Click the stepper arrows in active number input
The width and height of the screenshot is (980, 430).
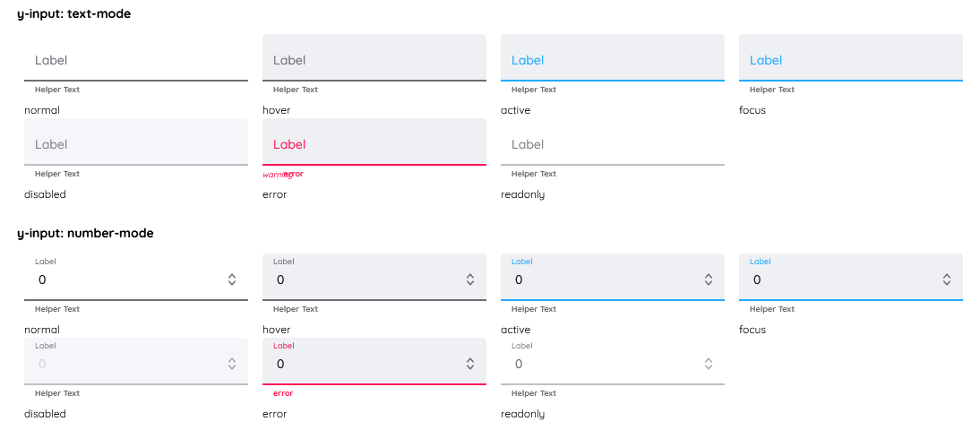pyautogui.click(x=709, y=279)
